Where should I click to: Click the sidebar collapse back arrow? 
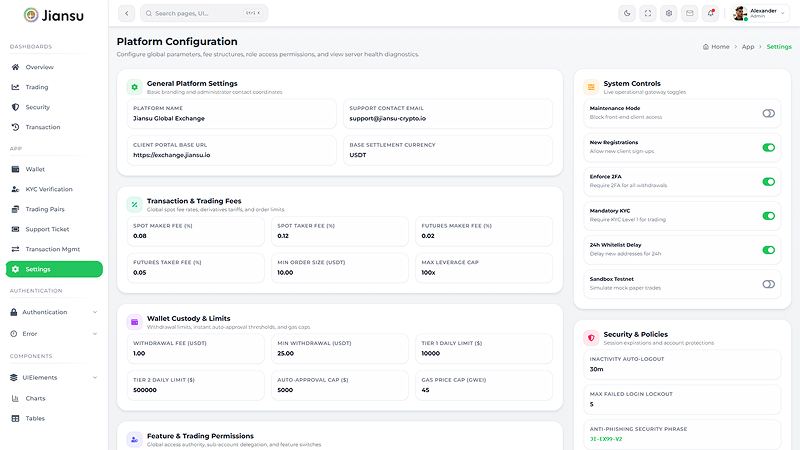pyautogui.click(x=127, y=13)
